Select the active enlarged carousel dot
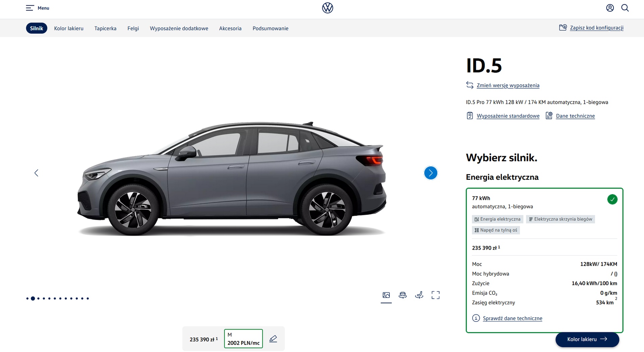This screenshot has height=352, width=644. [x=33, y=298]
